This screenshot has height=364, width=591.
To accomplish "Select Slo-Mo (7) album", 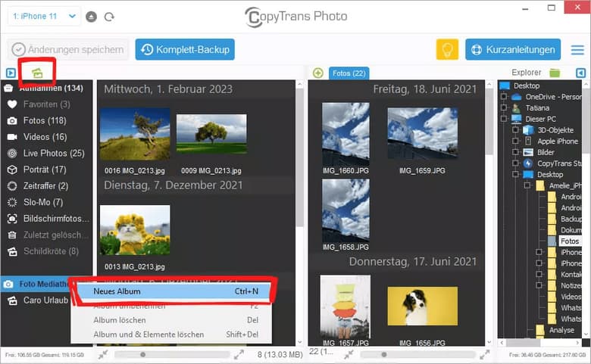I will [46, 202].
